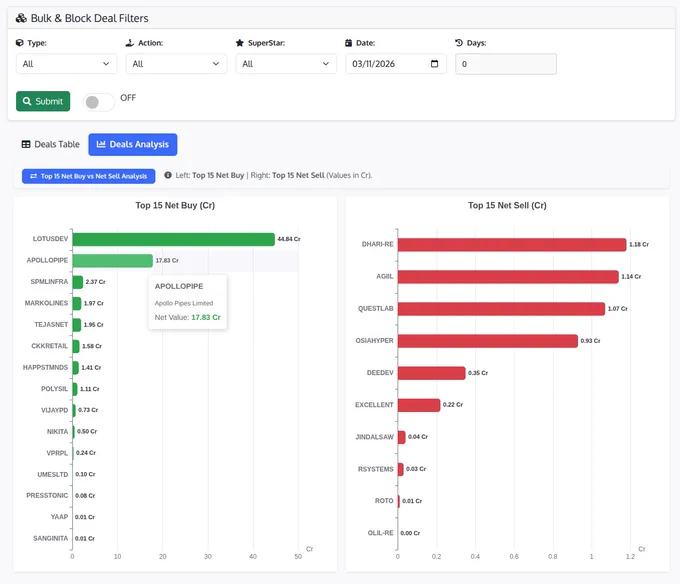The image size is (680, 584).
Task: Click the VPRPL axis label
Action: point(57,453)
